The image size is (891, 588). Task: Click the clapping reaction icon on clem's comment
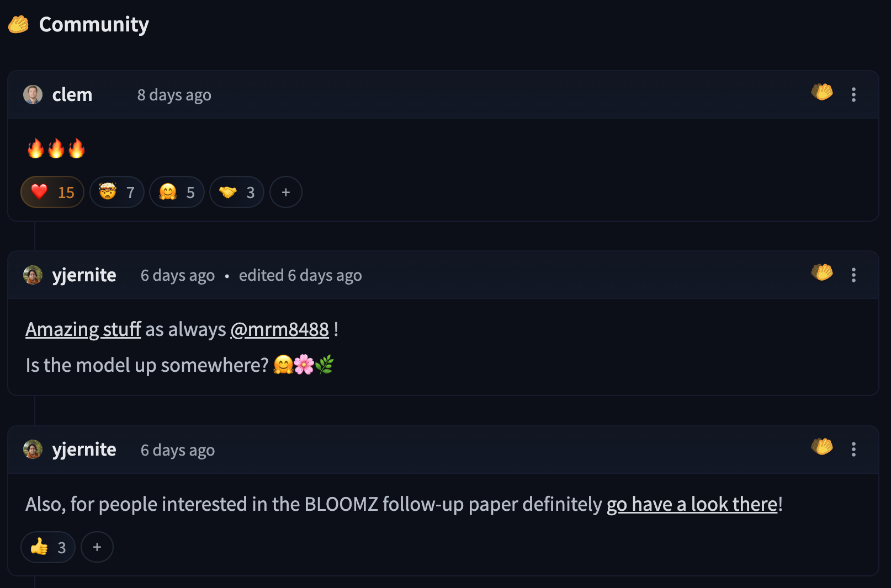[822, 92]
